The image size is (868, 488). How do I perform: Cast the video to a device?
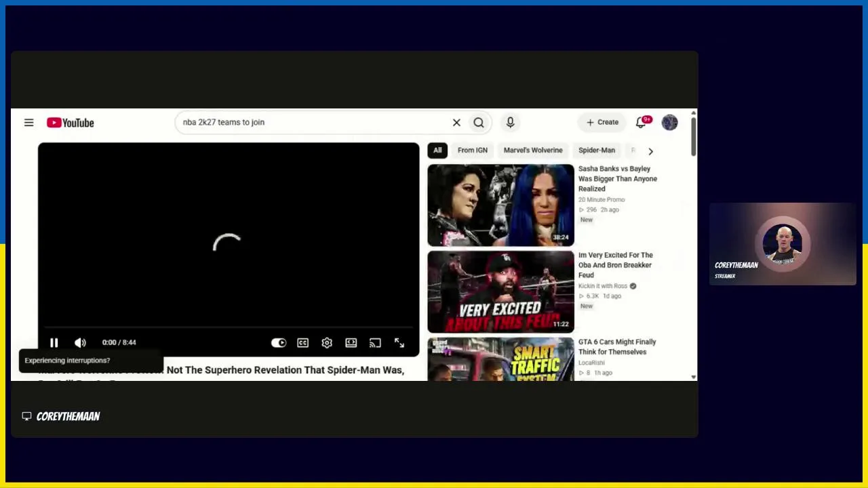[375, 342]
